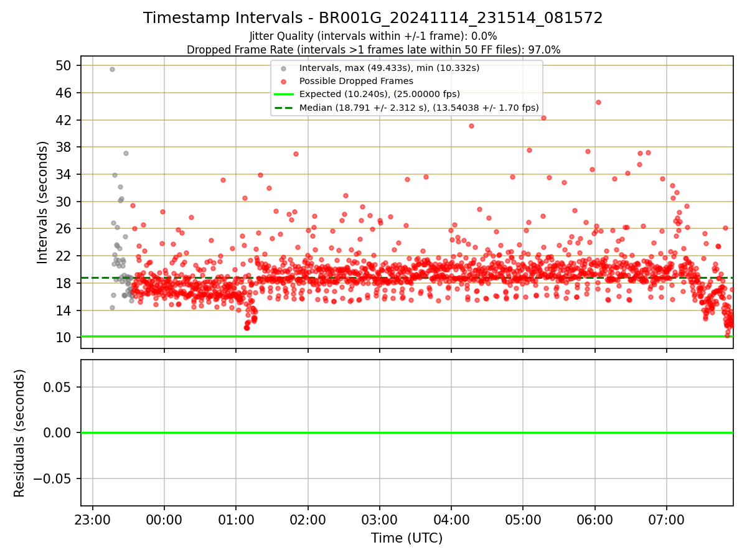
Task: Click the solid green line sample in legend
Action: 284,94
